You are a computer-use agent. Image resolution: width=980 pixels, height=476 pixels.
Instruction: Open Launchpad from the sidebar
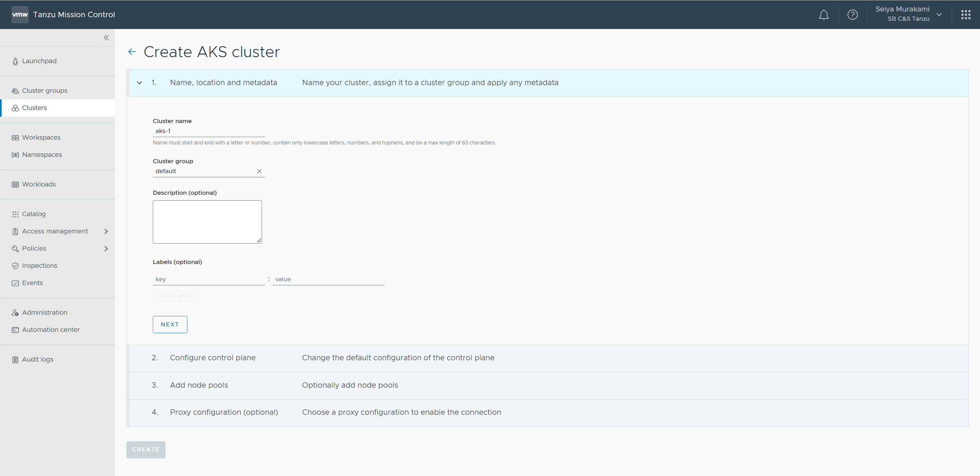(x=39, y=61)
